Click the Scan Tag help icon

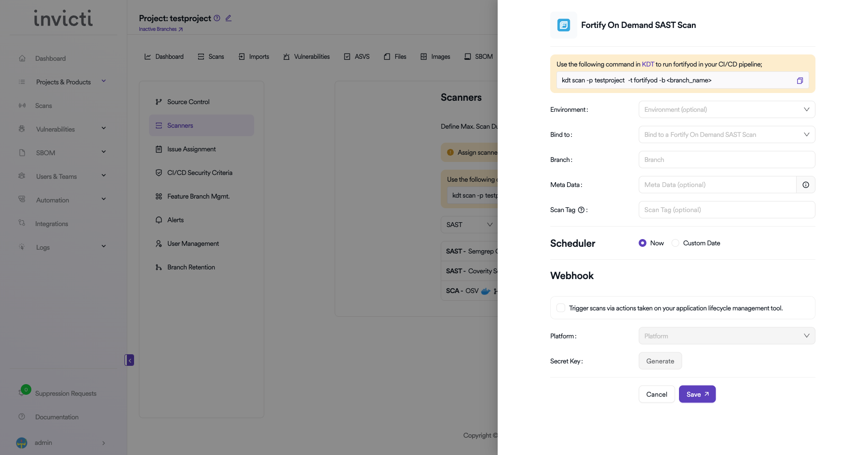pyautogui.click(x=581, y=210)
